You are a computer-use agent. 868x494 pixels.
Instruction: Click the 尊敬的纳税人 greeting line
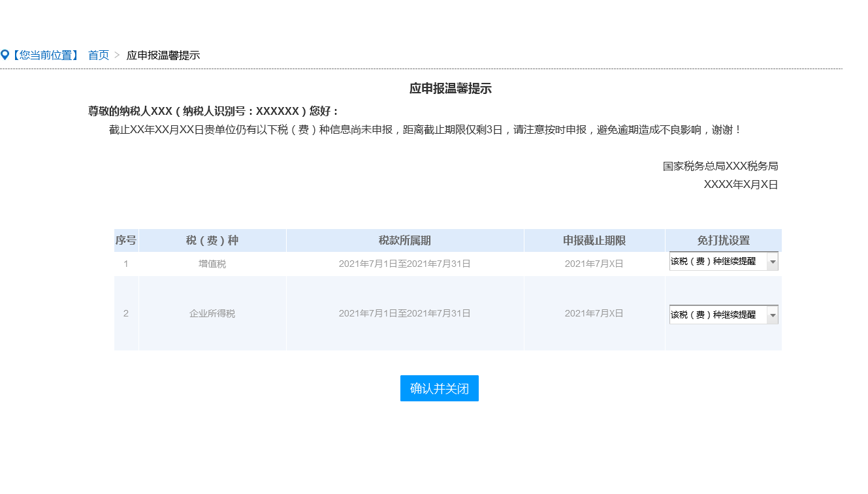click(214, 111)
